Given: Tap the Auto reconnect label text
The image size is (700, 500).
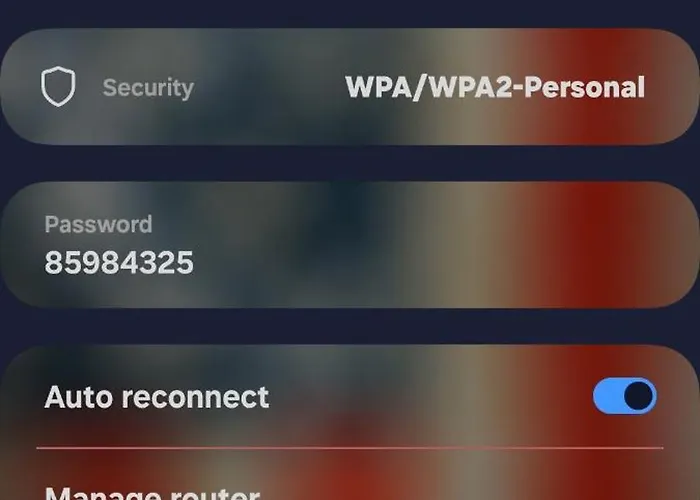Looking at the screenshot, I should click(157, 397).
